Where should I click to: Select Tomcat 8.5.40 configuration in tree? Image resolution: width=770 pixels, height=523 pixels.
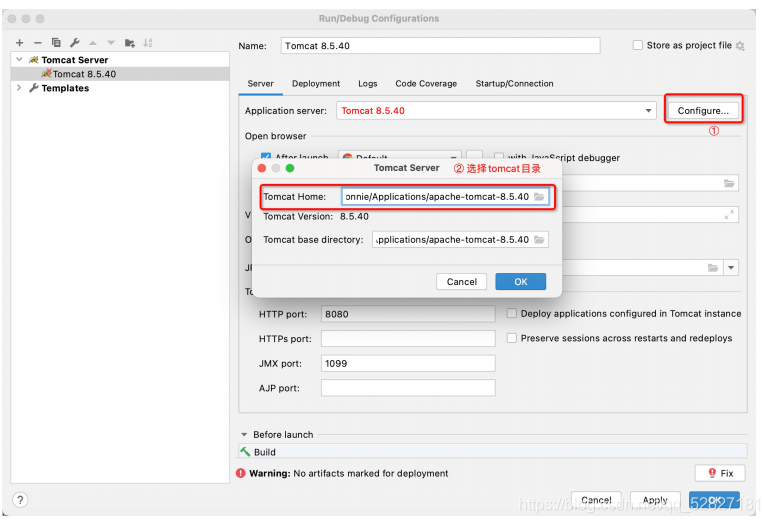[x=120, y=74]
